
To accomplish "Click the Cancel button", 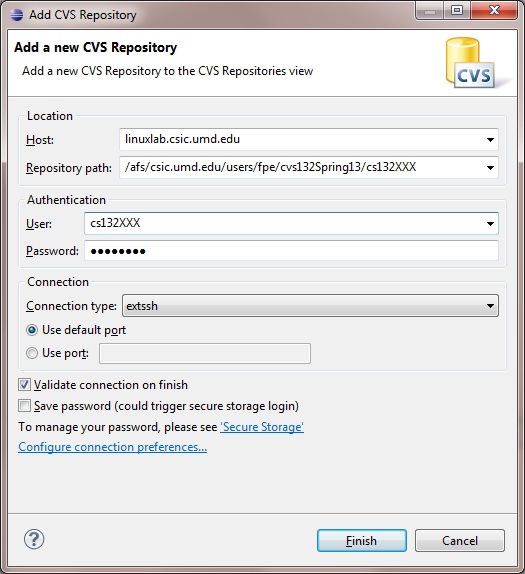I will click(x=460, y=540).
